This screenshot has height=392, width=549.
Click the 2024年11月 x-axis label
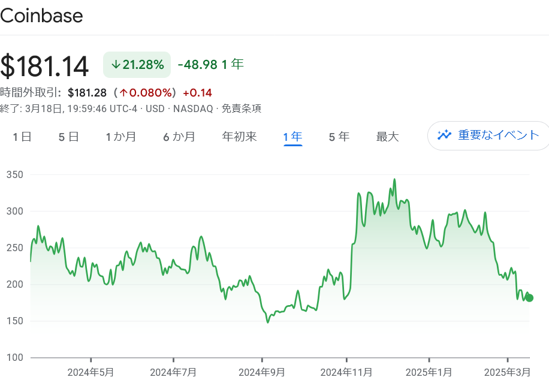346,372
